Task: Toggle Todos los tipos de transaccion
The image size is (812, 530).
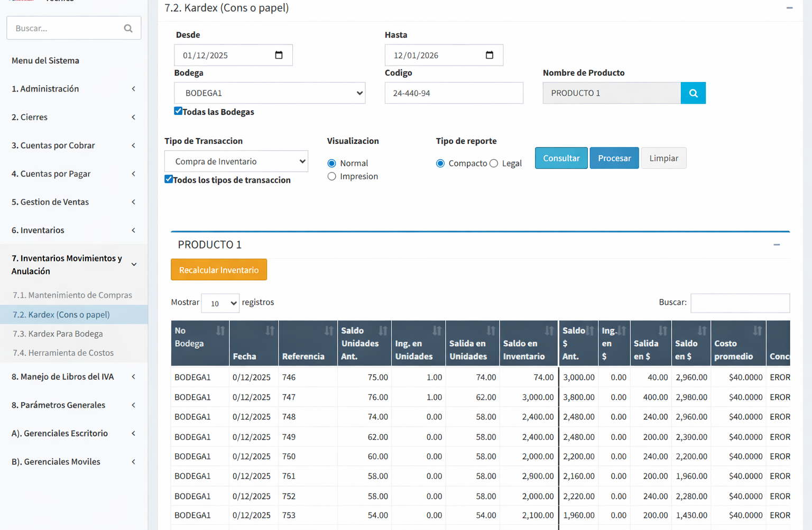Action: (169, 179)
